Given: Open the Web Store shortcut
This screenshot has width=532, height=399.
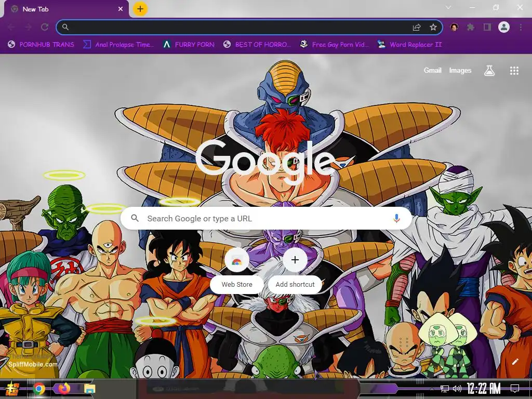Looking at the screenshot, I should 237,270.
